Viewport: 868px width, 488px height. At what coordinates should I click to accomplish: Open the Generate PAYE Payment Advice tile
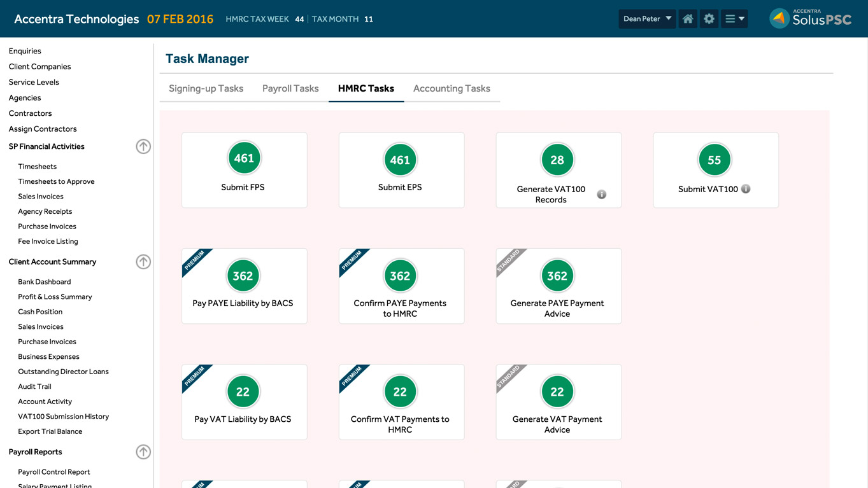click(x=558, y=286)
